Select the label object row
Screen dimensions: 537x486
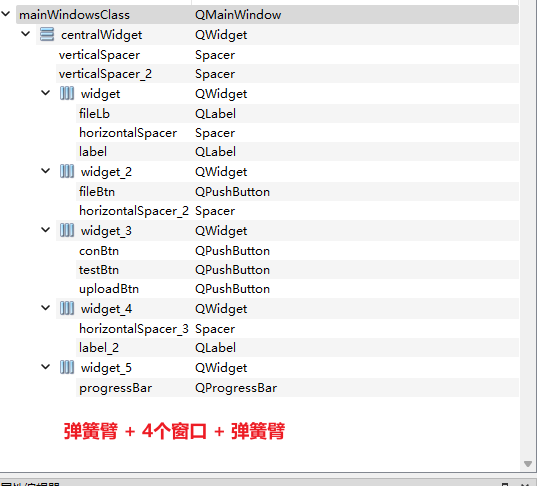[x=297, y=152]
